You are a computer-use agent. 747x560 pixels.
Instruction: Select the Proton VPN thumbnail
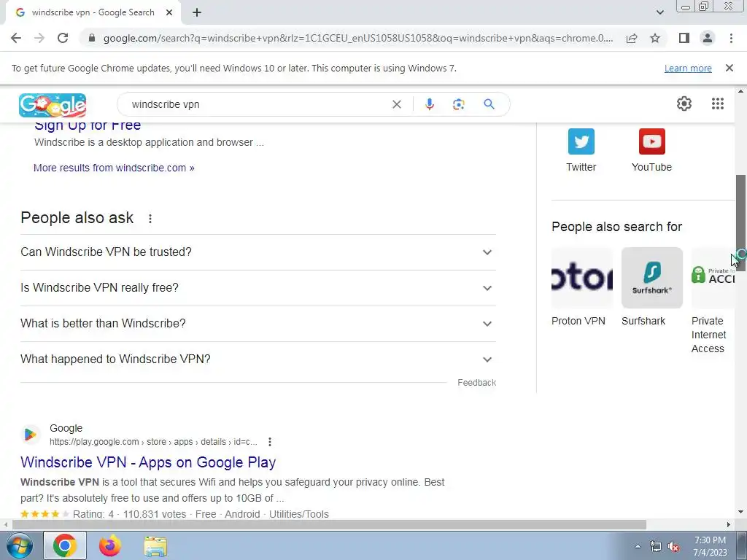(x=581, y=278)
